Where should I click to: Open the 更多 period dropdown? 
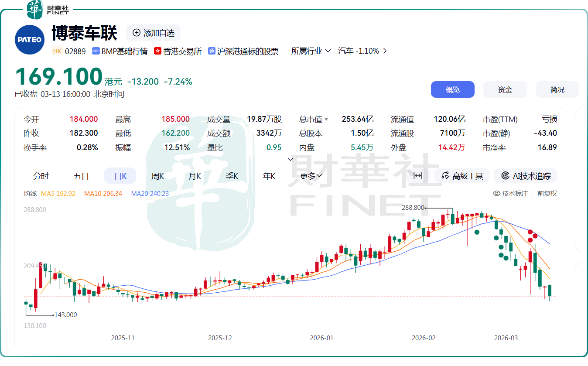(311, 176)
